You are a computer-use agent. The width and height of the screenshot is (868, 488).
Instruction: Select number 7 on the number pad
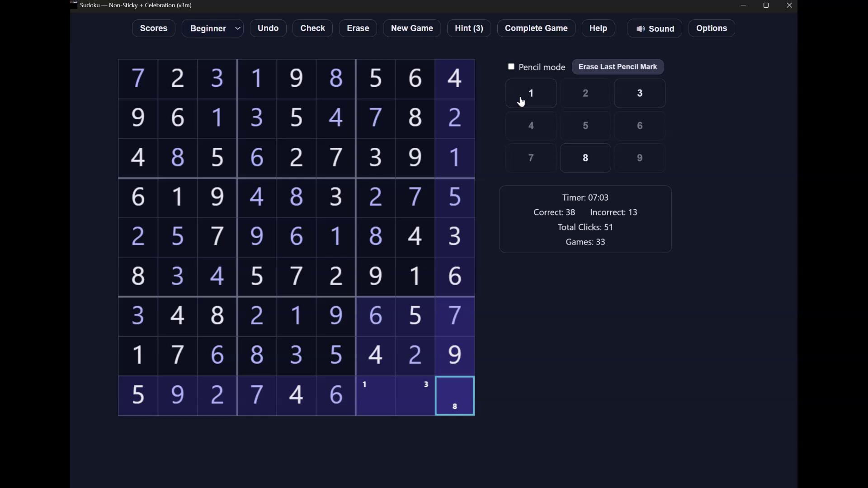pyautogui.click(x=530, y=158)
